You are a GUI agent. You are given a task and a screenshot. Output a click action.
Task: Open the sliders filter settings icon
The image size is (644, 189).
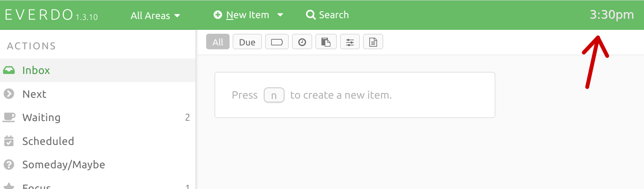350,42
